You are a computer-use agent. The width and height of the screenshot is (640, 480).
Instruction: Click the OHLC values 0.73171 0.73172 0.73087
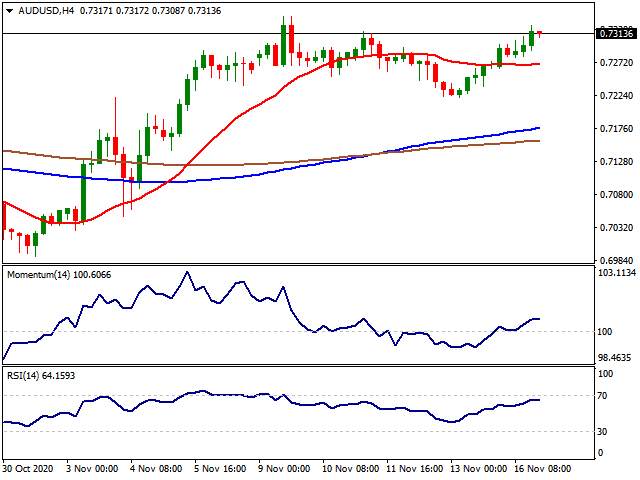132,11
